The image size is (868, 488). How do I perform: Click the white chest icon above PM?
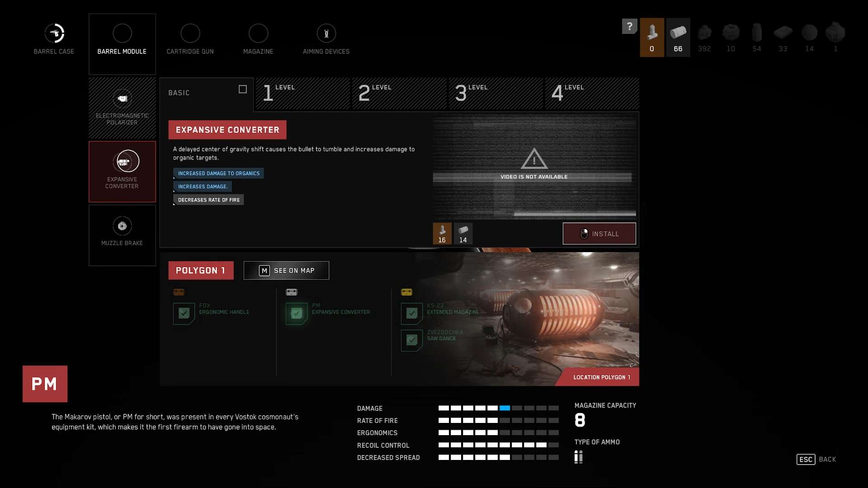tap(292, 292)
